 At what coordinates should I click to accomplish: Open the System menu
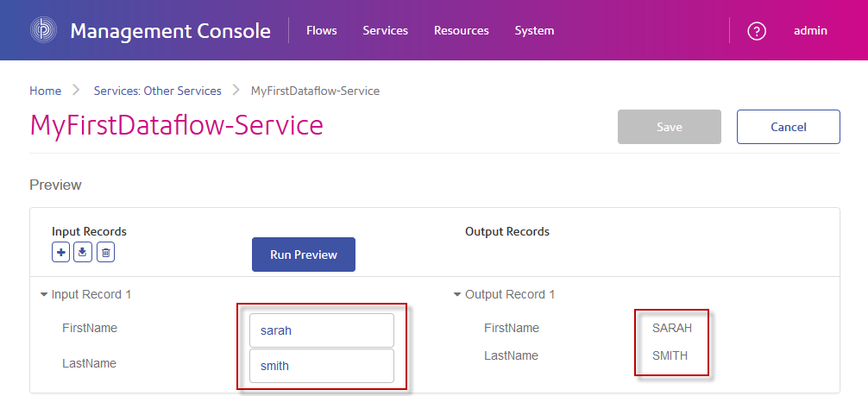point(534,31)
